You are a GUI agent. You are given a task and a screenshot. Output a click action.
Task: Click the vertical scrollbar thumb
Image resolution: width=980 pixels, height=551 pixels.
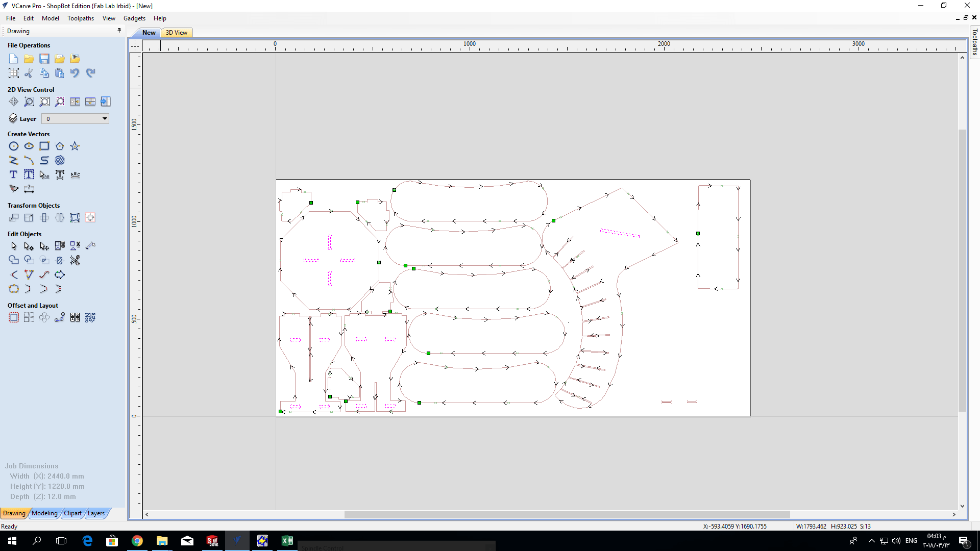click(962, 270)
